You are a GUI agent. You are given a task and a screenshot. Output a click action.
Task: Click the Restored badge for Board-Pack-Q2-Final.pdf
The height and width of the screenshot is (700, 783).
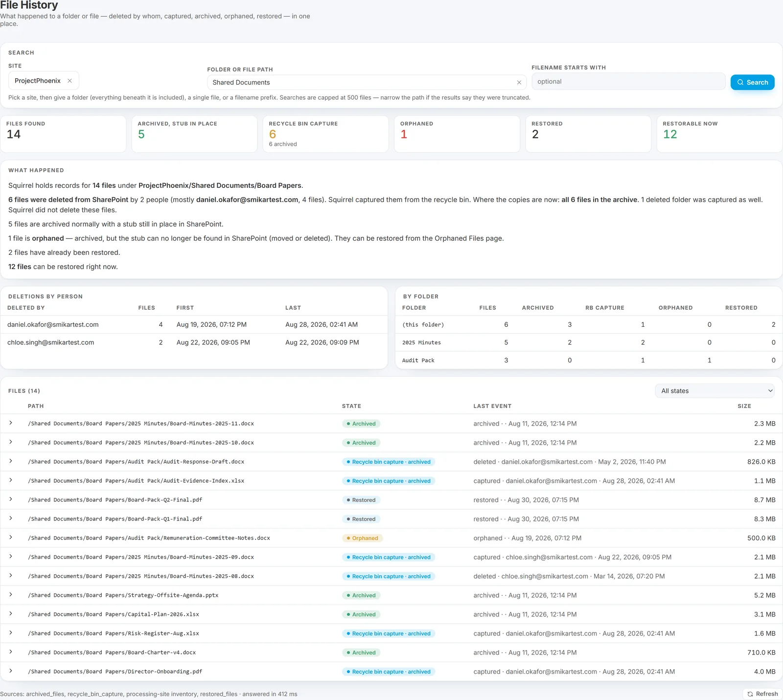pos(361,500)
